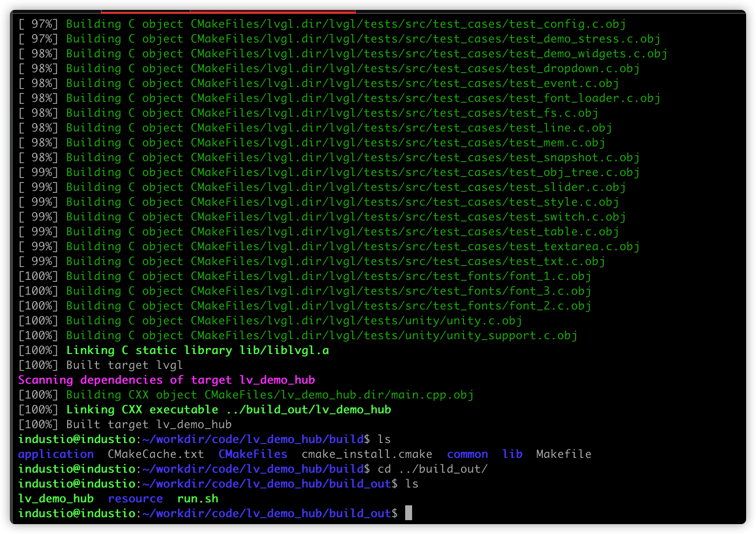Click the test_slider.c.obj build line

coord(322,187)
